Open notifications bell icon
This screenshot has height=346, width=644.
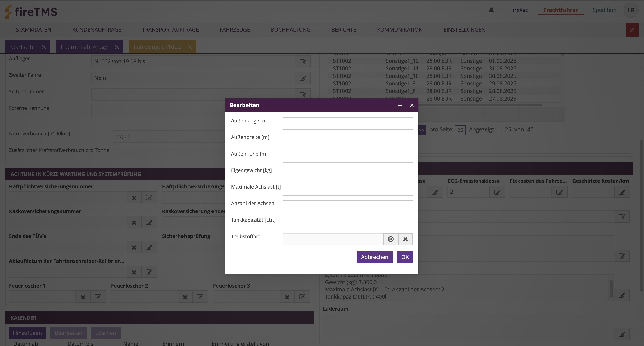point(491,10)
